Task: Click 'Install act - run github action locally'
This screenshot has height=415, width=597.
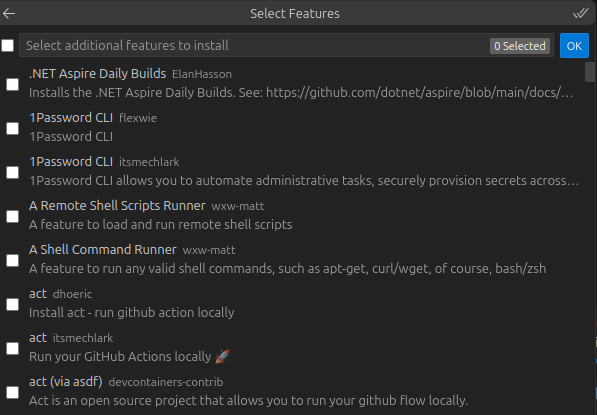Action: [x=132, y=313]
